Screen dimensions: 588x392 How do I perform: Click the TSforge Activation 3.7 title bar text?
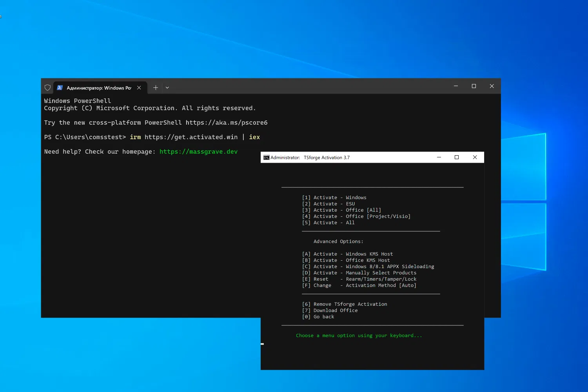[x=327, y=158]
